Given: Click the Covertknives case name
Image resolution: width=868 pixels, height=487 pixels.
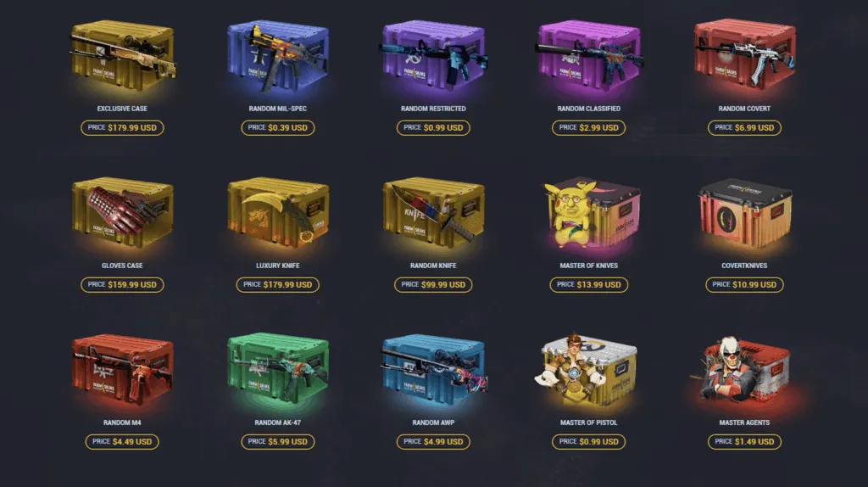Looking at the screenshot, I should [x=744, y=266].
